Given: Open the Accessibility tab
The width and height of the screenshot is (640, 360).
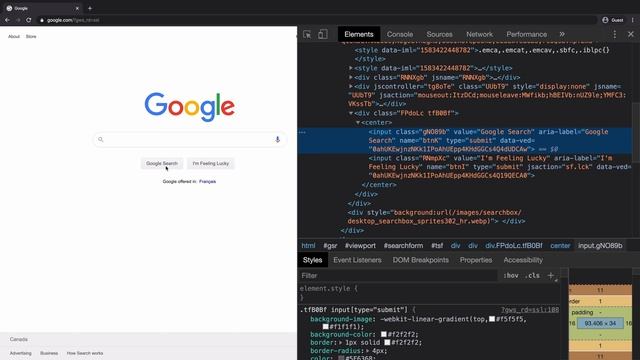Looking at the screenshot, I should click(x=523, y=260).
